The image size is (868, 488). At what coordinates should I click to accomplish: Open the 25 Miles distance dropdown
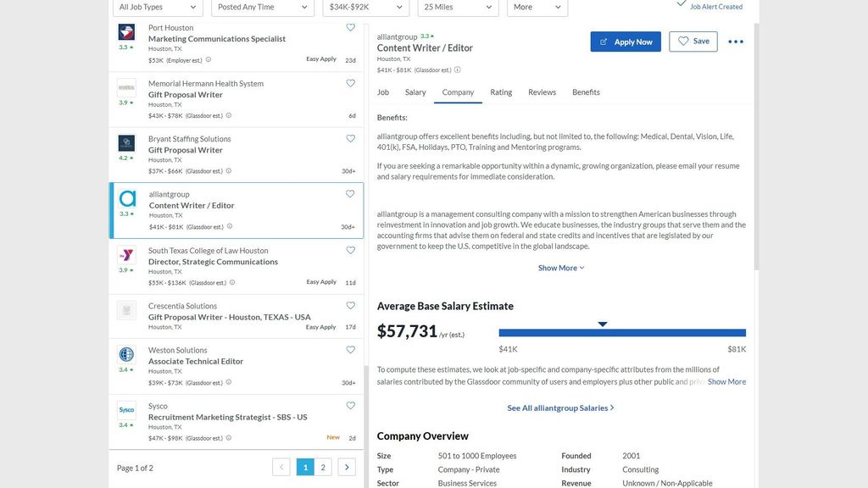tap(456, 8)
